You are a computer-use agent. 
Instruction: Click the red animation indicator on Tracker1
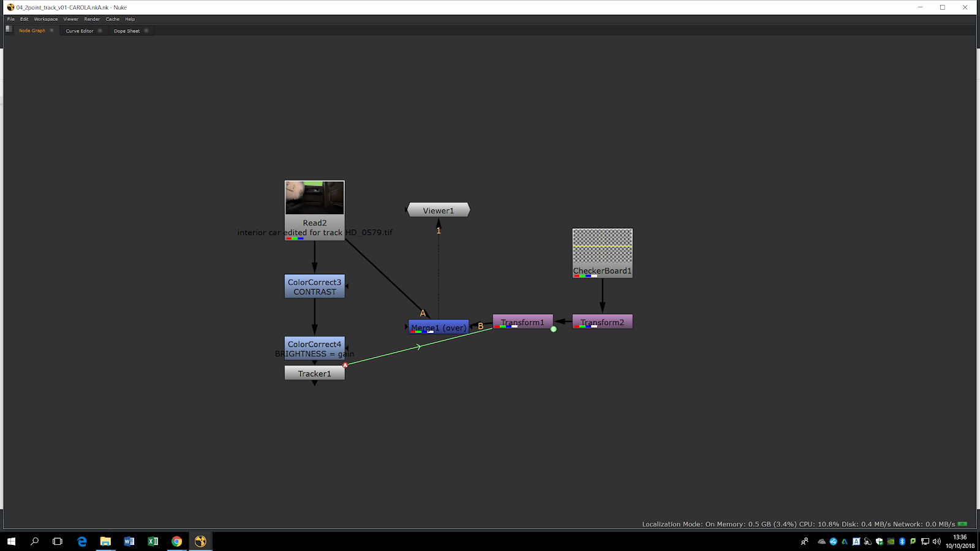[x=345, y=365]
